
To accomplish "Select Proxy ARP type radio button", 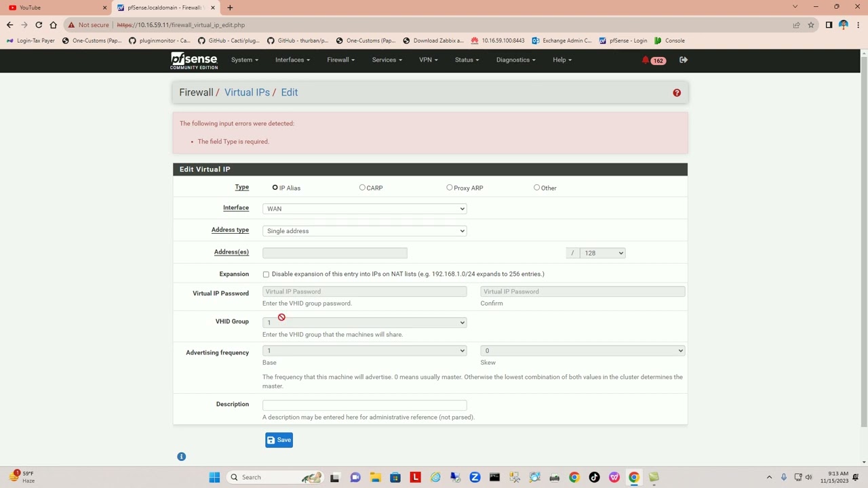I will 449,188.
